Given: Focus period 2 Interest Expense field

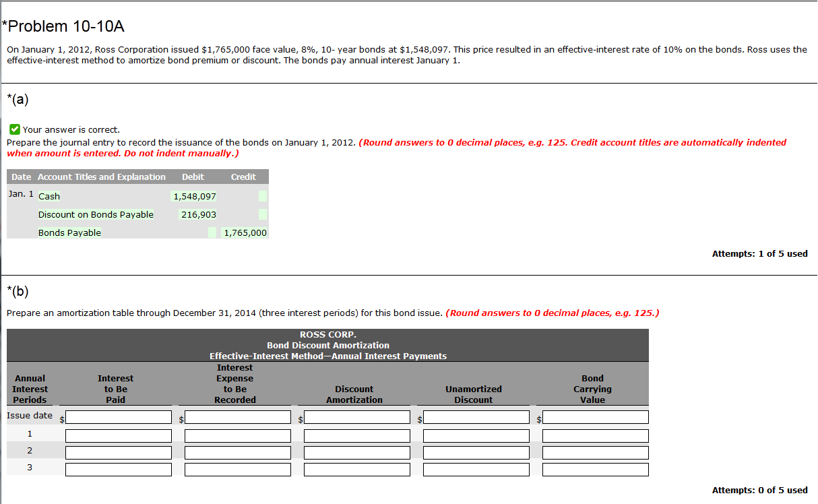Looking at the screenshot, I should click(x=238, y=453).
